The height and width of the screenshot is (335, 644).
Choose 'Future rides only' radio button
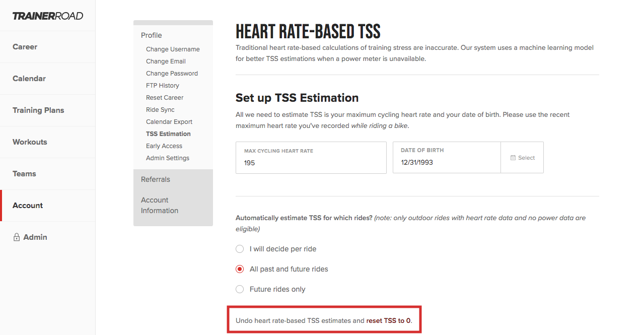240,289
